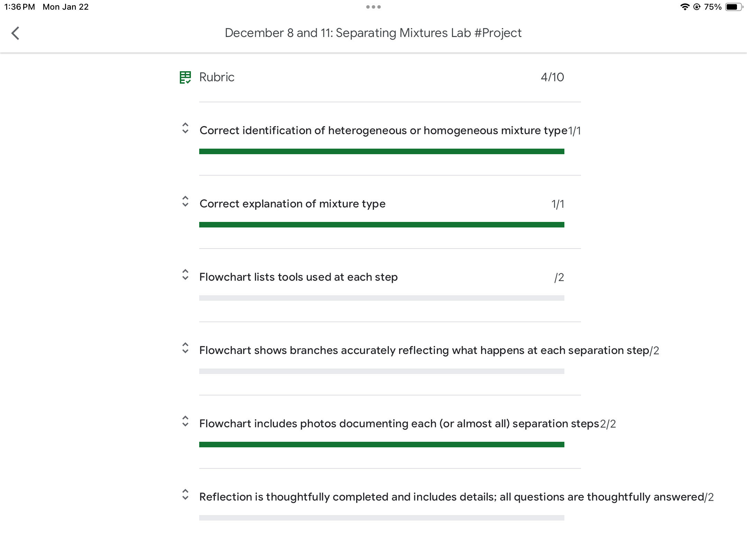The width and height of the screenshot is (747, 560).
Task: Tap the orientation lock status icon
Action: click(697, 7)
